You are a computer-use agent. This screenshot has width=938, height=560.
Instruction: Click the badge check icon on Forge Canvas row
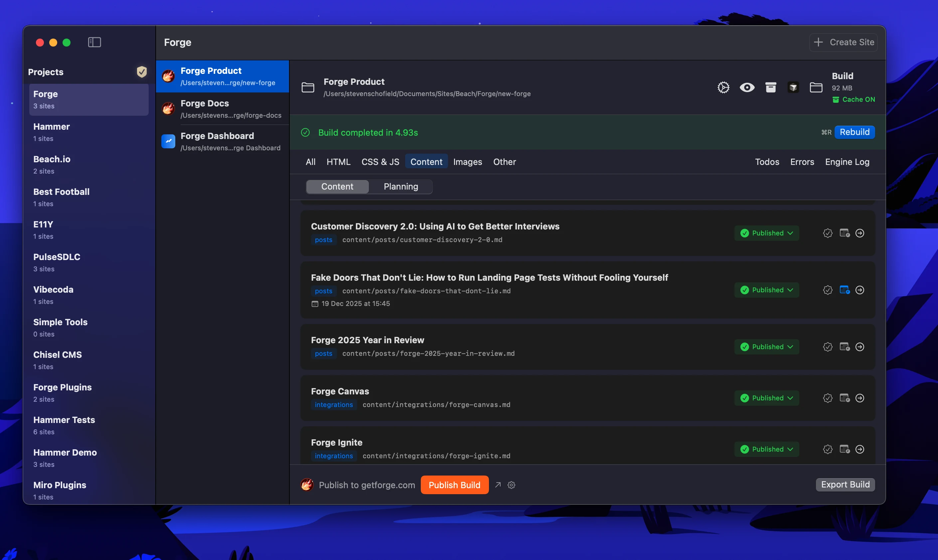(x=828, y=398)
